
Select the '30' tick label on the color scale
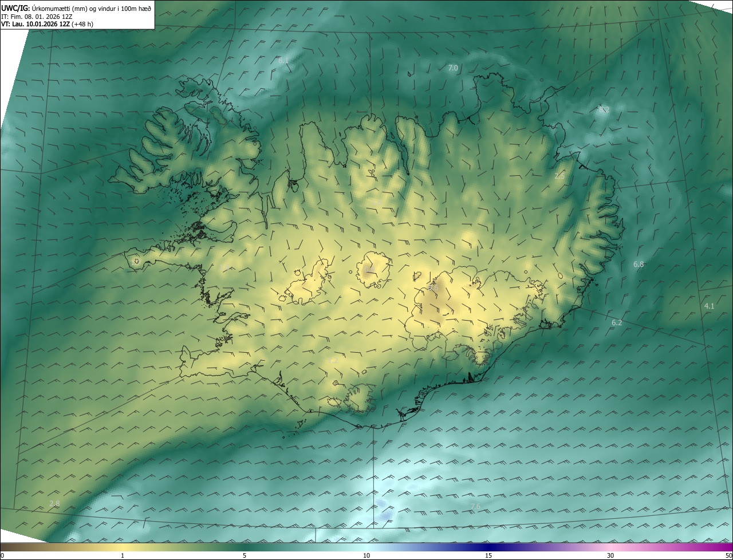pyautogui.click(x=610, y=555)
